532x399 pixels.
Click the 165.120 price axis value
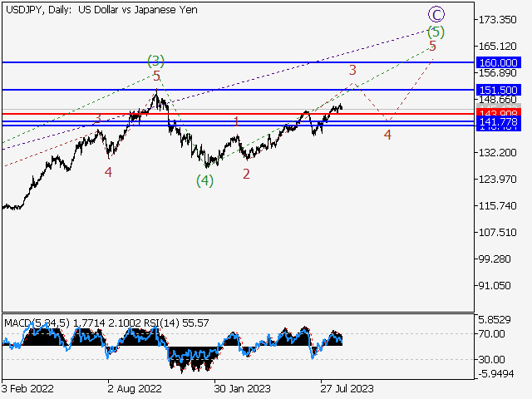click(x=497, y=47)
